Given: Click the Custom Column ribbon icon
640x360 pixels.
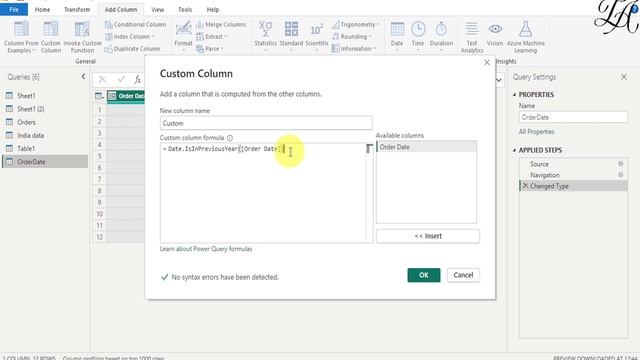Looking at the screenshot, I should (x=51, y=37).
